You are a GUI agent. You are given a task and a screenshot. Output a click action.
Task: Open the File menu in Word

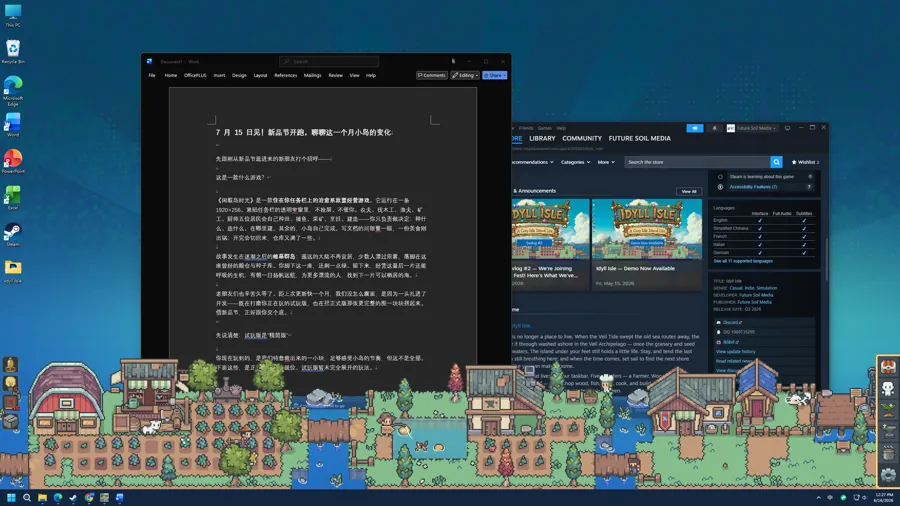tap(152, 75)
